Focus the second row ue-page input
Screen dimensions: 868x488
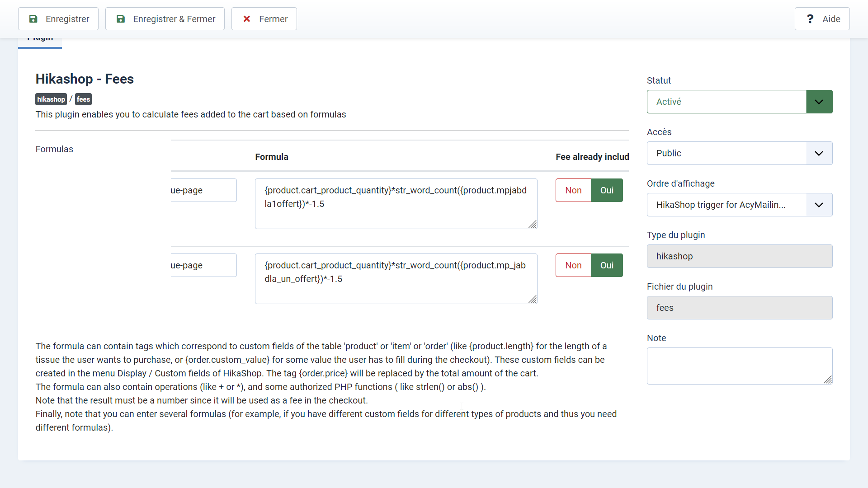pos(203,265)
